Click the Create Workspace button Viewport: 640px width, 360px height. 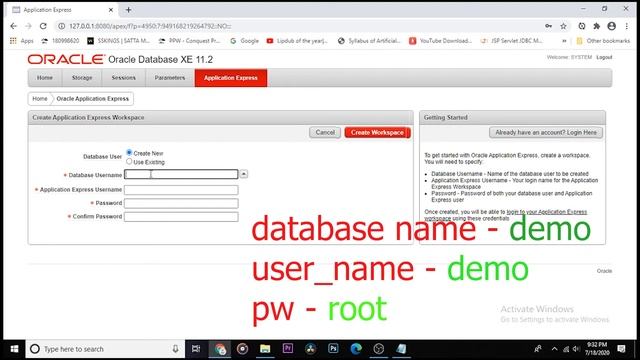pyautogui.click(x=377, y=133)
